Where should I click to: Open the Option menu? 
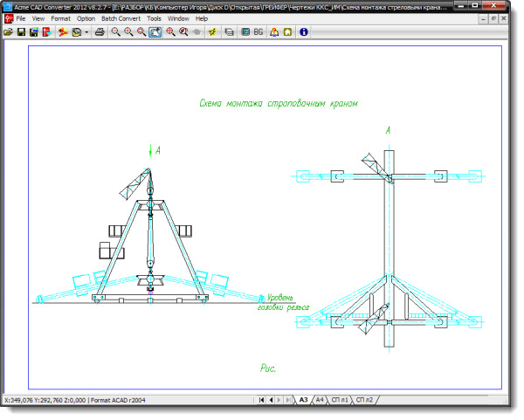[x=86, y=18]
